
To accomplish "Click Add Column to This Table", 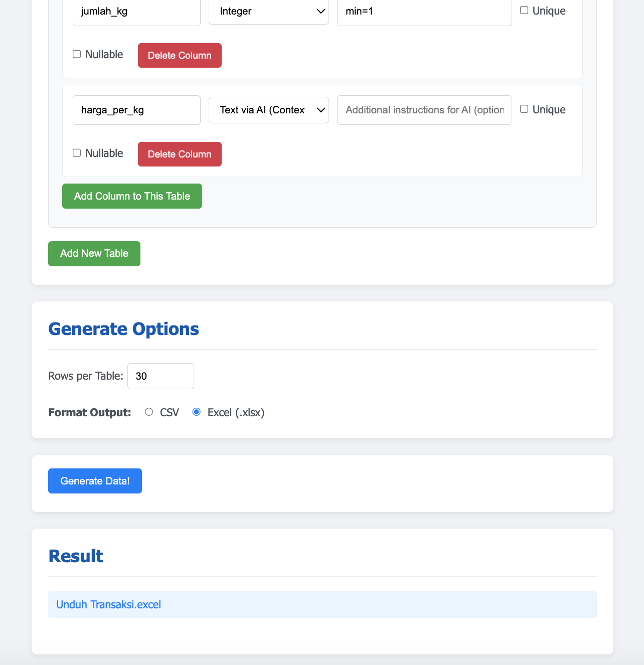I will coord(132,196).
